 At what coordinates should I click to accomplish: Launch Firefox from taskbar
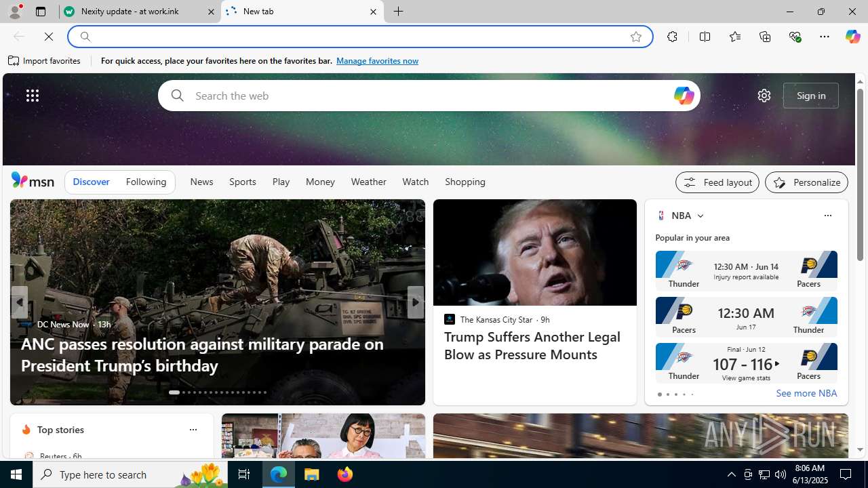345,474
